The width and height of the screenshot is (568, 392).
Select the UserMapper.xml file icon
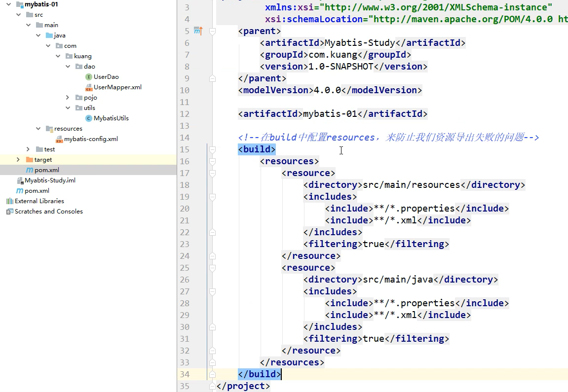point(88,87)
